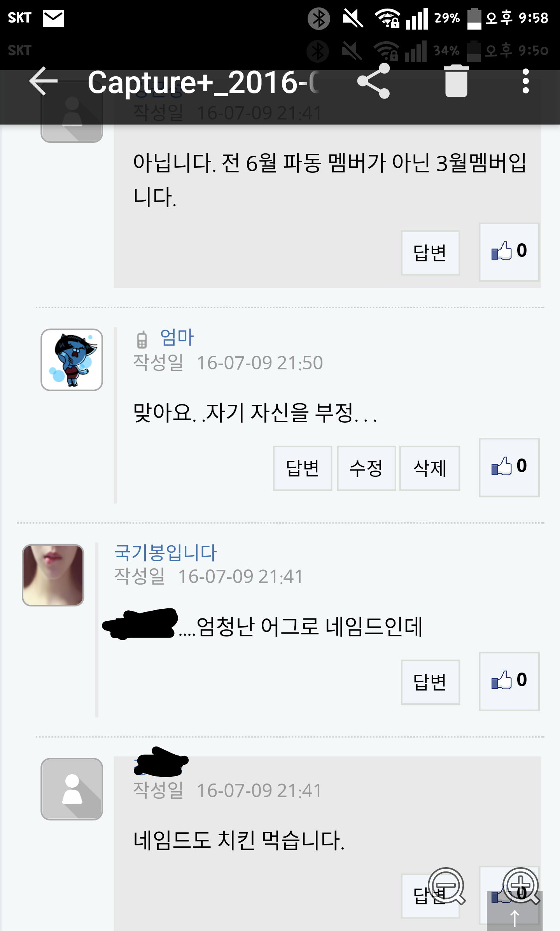Tap 엄마's blue cartoon avatar
This screenshot has height=931, width=560.
tap(72, 360)
